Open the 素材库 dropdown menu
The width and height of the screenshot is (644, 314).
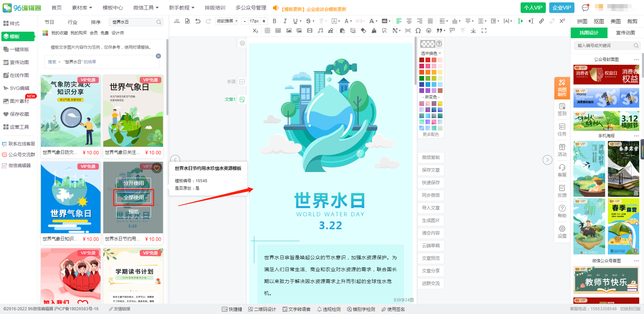pyautogui.click(x=82, y=7)
